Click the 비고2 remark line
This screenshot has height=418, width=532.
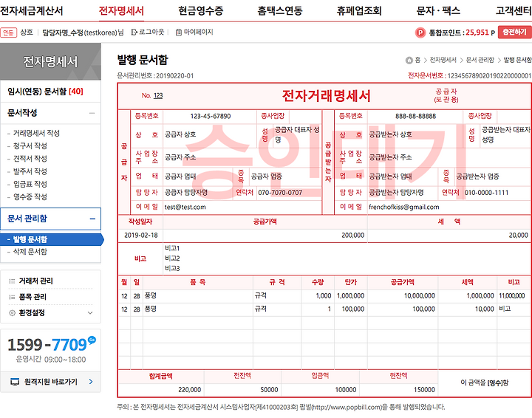pyautogui.click(x=172, y=258)
